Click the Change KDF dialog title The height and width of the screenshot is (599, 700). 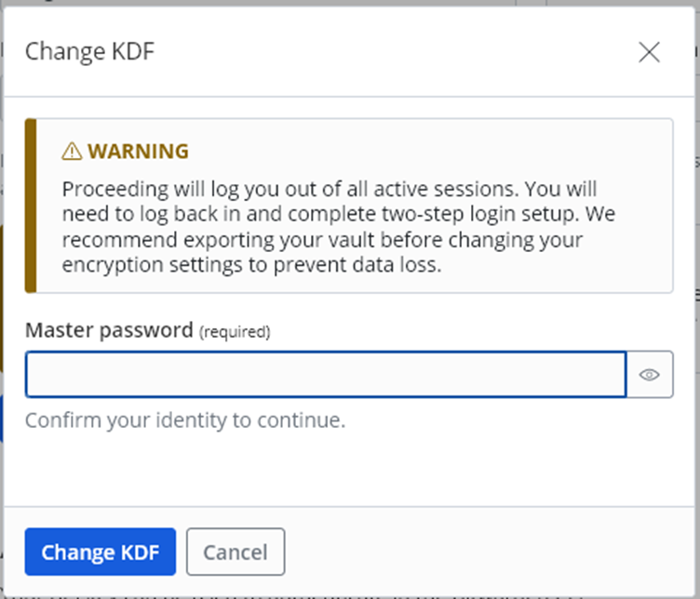point(89,51)
